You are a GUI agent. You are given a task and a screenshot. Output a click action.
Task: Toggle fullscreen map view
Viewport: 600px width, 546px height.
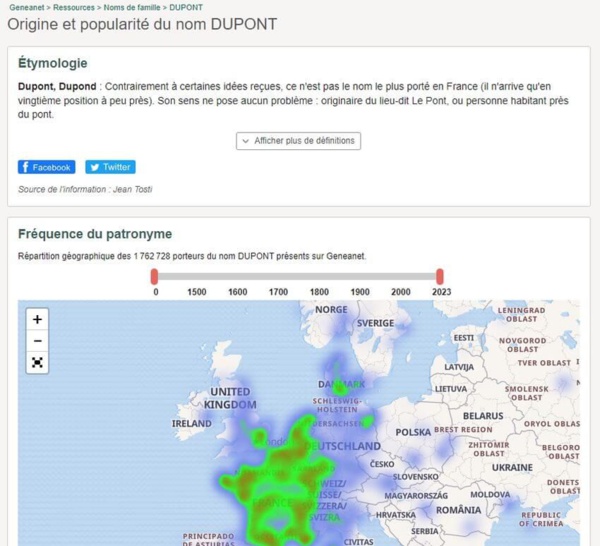pos(37,362)
